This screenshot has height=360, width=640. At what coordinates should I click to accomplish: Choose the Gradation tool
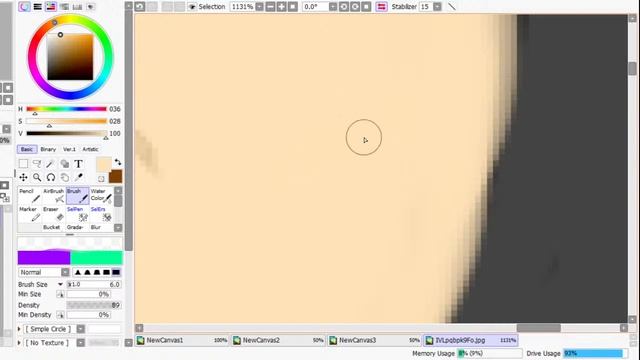tap(78, 227)
